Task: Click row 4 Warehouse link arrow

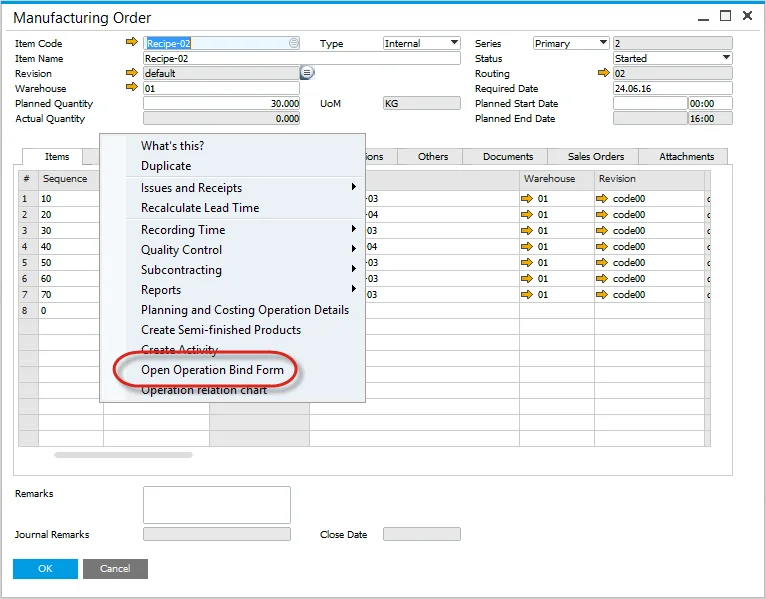Action: (x=527, y=246)
